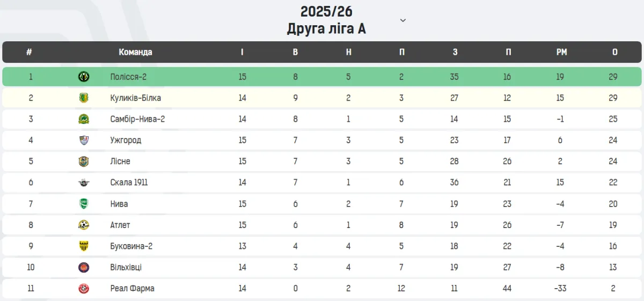Open the Вільхівці team link
Screen dimensions: 644x301
(126, 267)
